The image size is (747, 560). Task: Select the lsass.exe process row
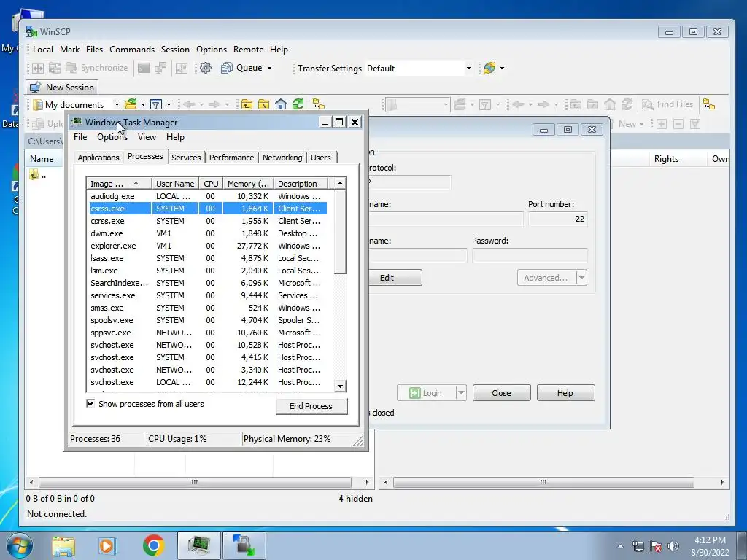(208, 258)
